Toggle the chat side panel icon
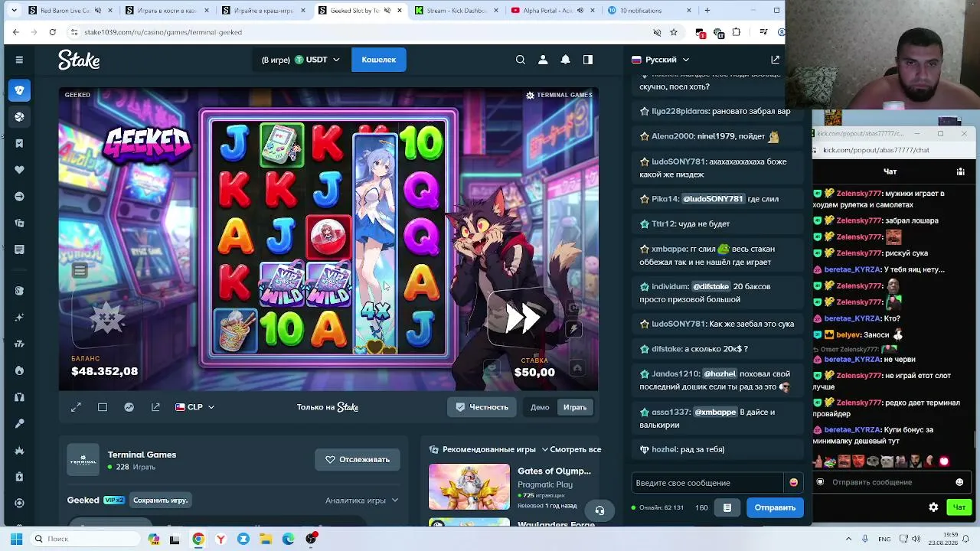The height and width of the screenshot is (551, 980). 588,60
